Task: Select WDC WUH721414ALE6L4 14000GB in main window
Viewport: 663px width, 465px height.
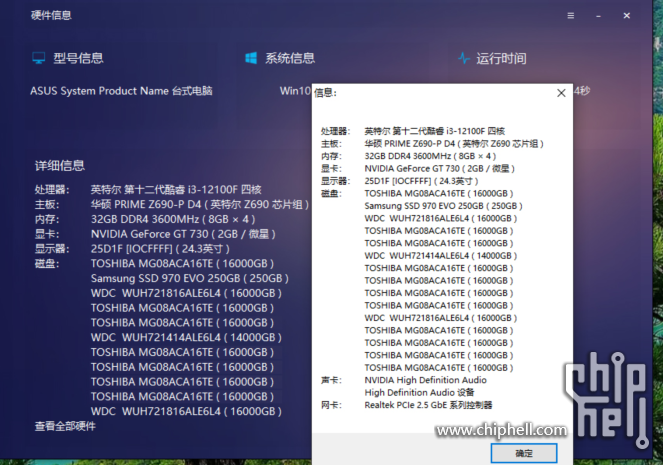Action: 186,337
